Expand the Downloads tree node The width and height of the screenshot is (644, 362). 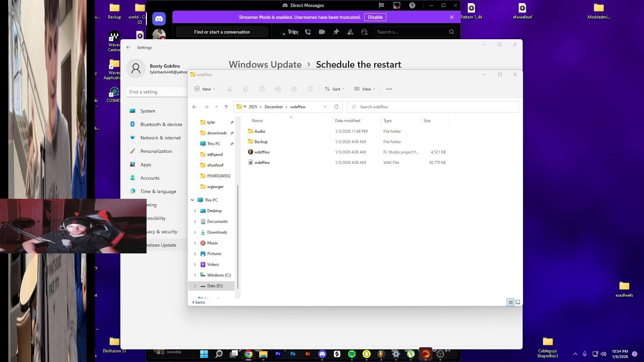click(195, 232)
